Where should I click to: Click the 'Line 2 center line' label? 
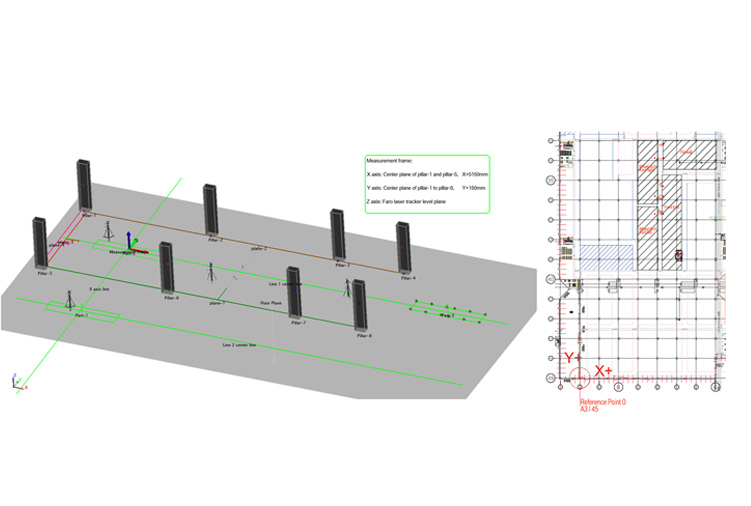coord(238,345)
